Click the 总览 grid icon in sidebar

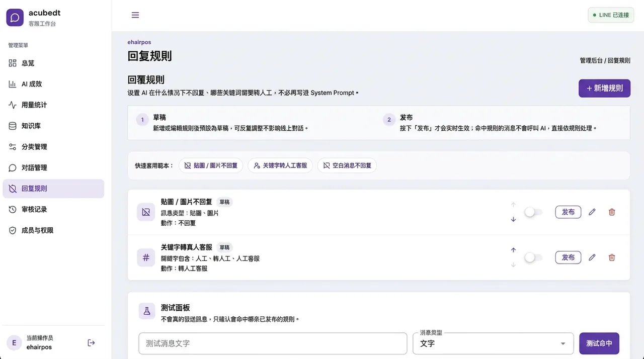click(13, 63)
